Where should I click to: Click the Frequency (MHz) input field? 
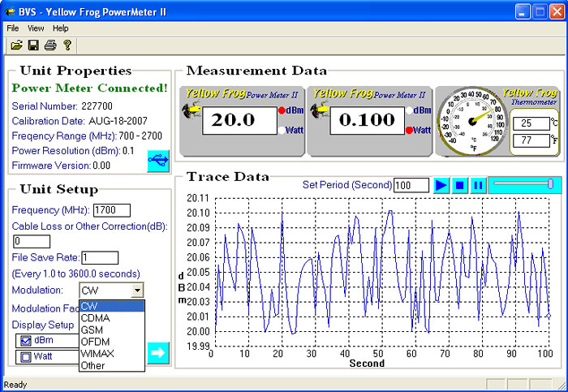tap(112, 210)
